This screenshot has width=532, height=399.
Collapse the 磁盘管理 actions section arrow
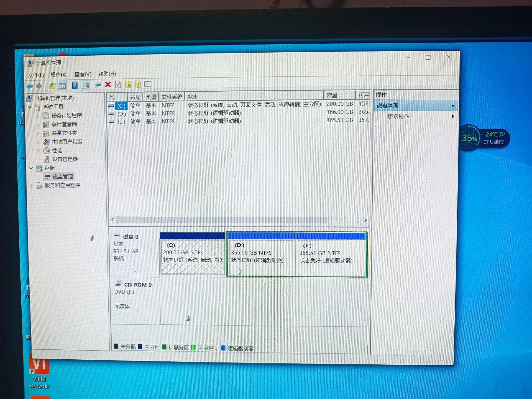pyautogui.click(x=452, y=106)
